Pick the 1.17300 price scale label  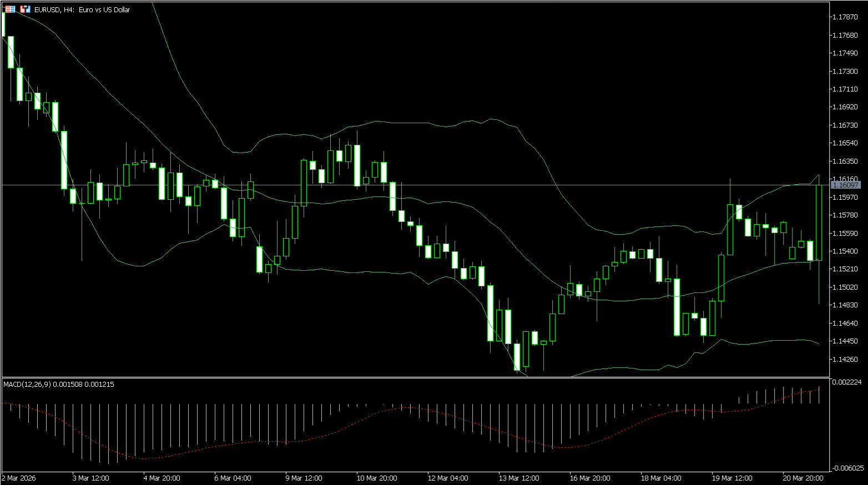tap(845, 71)
